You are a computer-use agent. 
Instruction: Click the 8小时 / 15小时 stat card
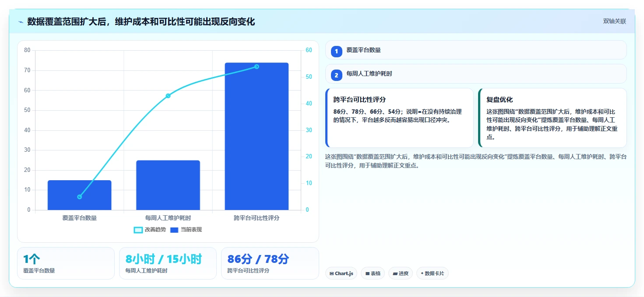coord(168,263)
